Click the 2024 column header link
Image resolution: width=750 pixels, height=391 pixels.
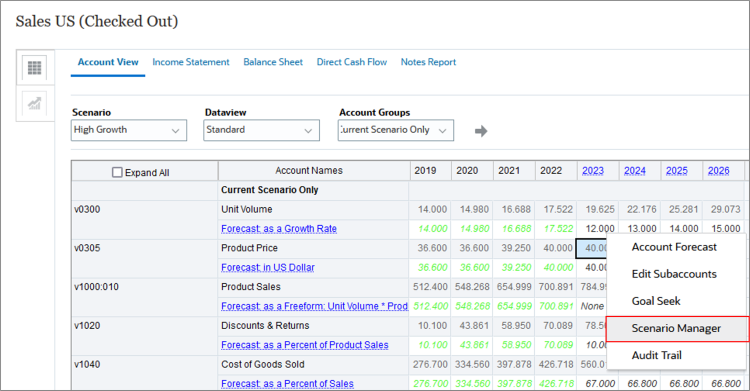tap(635, 171)
